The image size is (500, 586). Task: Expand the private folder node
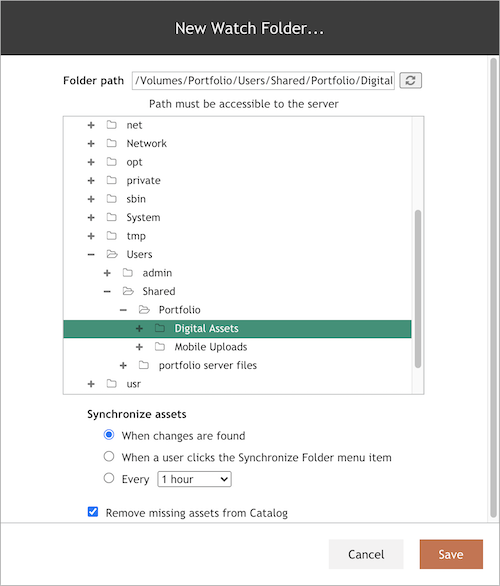pyautogui.click(x=91, y=181)
